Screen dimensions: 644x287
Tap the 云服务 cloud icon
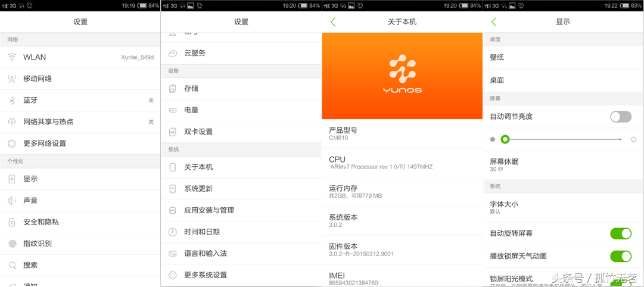(173, 53)
